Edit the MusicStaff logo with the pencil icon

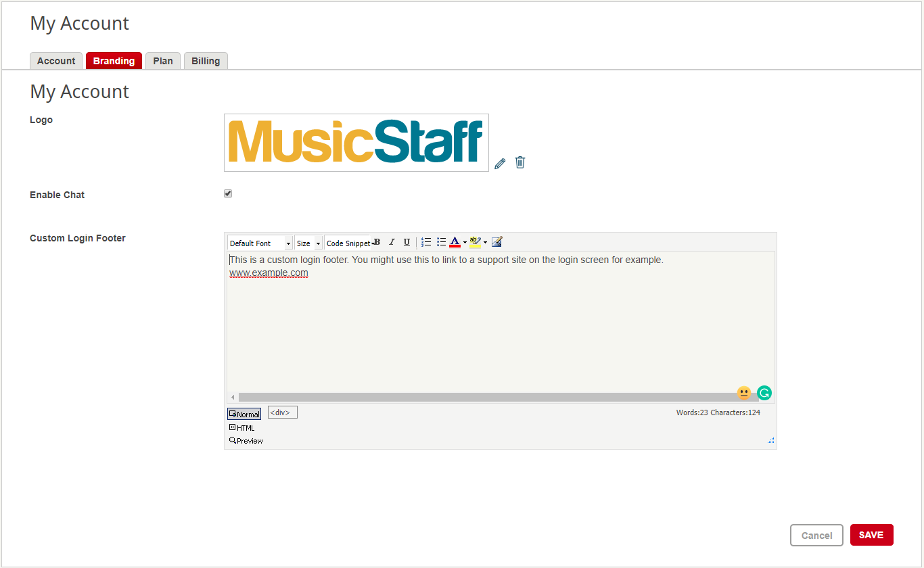[500, 163]
